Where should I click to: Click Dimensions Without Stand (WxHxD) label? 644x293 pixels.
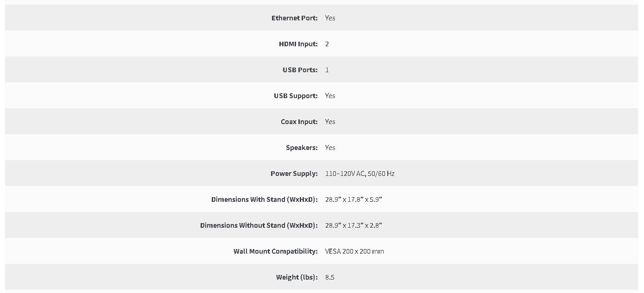(259, 225)
